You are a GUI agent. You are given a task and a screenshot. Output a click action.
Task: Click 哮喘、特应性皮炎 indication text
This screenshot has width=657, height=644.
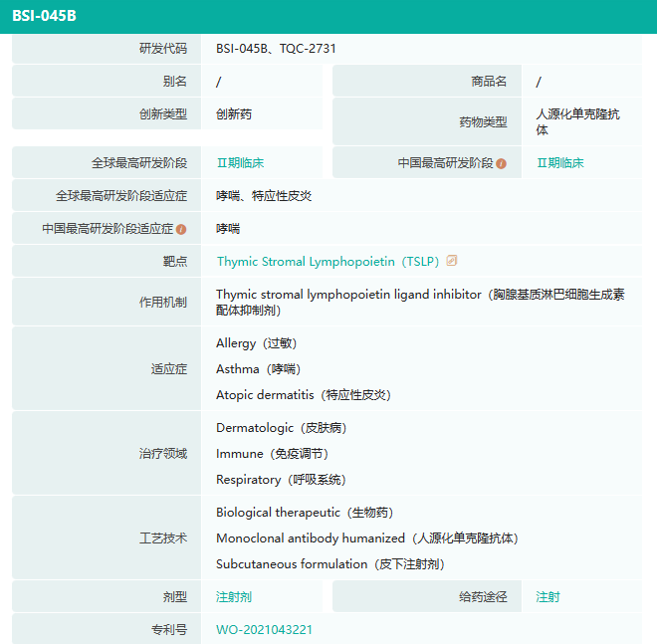click(x=264, y=196)
